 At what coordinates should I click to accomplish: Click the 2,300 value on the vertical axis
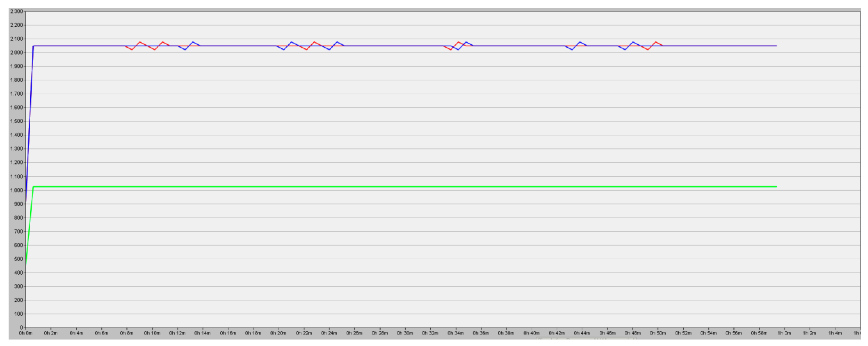click(16, 11)
